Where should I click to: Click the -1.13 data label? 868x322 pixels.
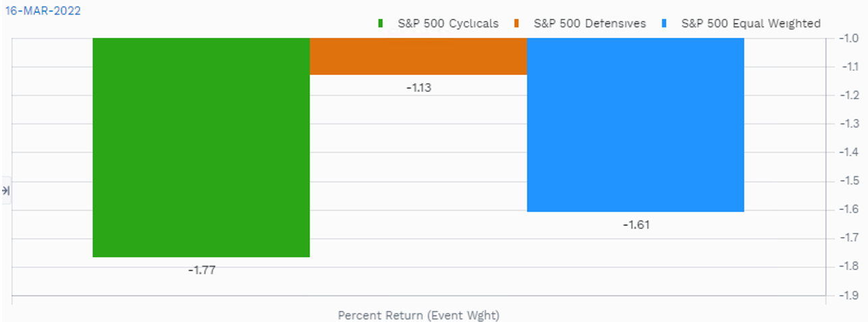tap(418, 88)
